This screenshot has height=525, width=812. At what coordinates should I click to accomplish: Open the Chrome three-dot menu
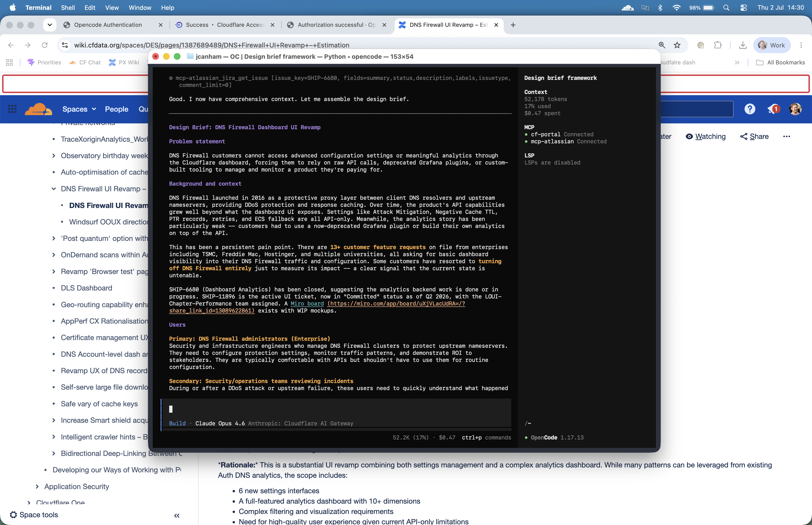[x=801, y=45]
